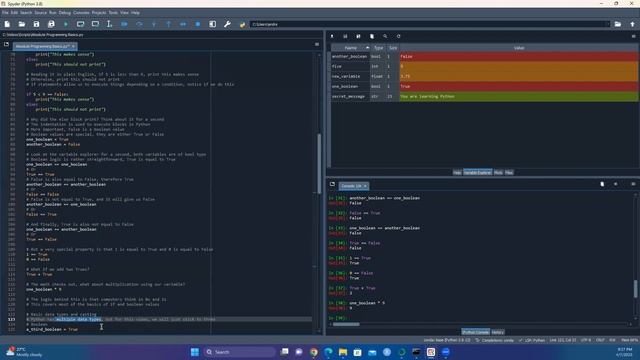Click the taskbar Search box
The image size is (640, 360).
click(x=239, y=352)
